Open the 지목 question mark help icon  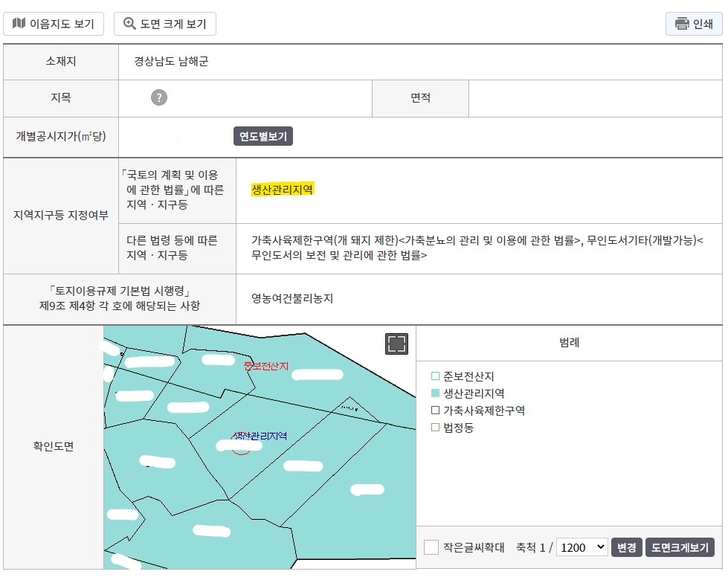[159, 97]
